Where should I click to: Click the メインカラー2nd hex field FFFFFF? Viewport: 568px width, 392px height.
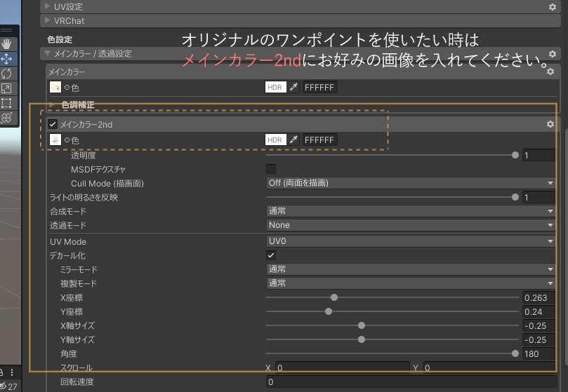click(x=320, y=140)
